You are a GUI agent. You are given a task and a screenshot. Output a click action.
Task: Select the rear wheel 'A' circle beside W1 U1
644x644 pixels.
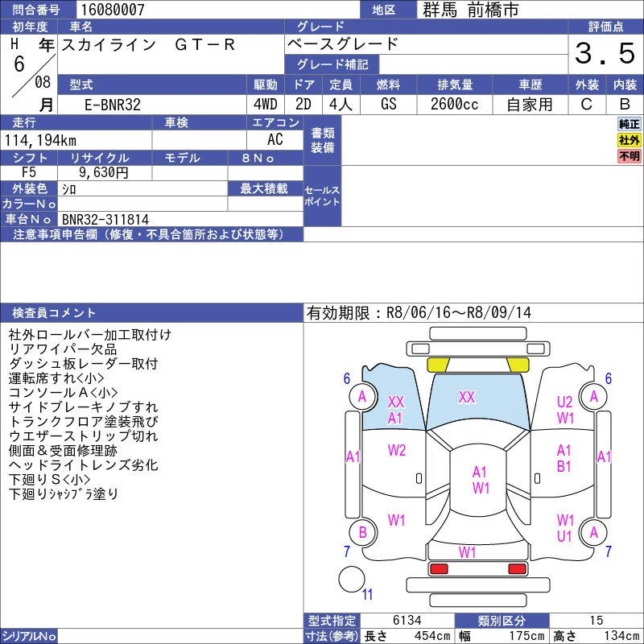click(x=593, y=532)
